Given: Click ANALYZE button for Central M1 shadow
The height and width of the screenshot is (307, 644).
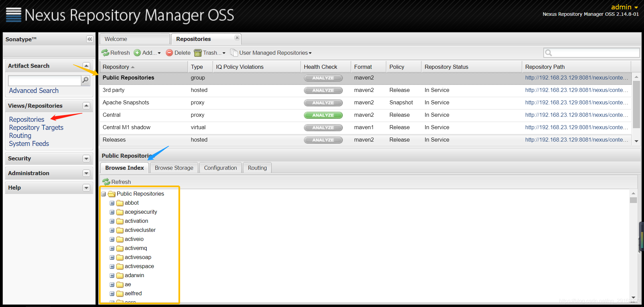Looking at the screenshot, I should pos(323,127).
